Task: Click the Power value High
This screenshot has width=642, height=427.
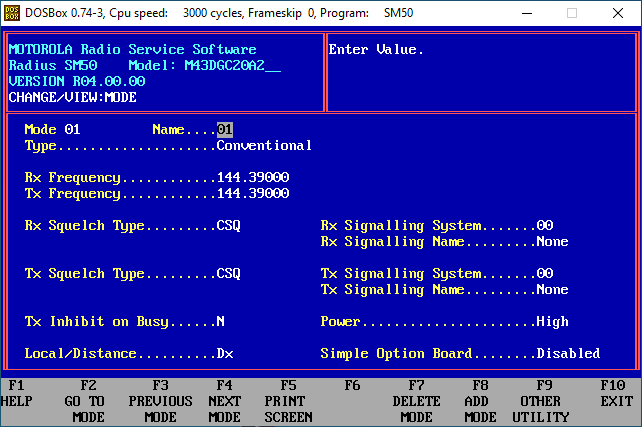Action: coord(552,322)
